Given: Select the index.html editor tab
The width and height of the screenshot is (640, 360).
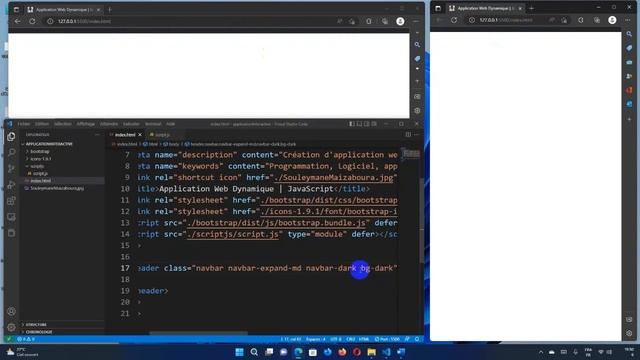Looking at the screenshot, I should coord(125,135).
